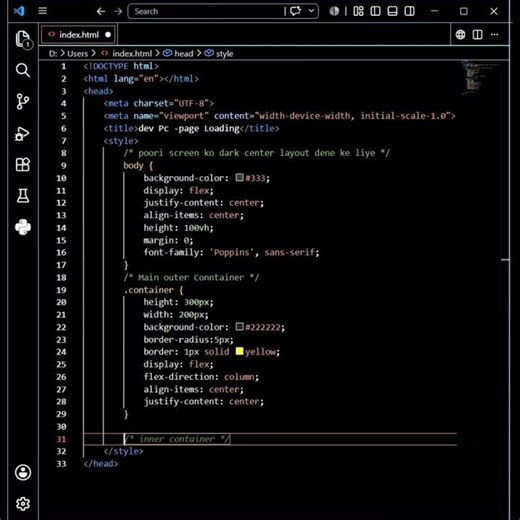Click the yellow color swatch on line 24
Image resolution: width=520 pixels, height=520 pixels.
point(239,351)
